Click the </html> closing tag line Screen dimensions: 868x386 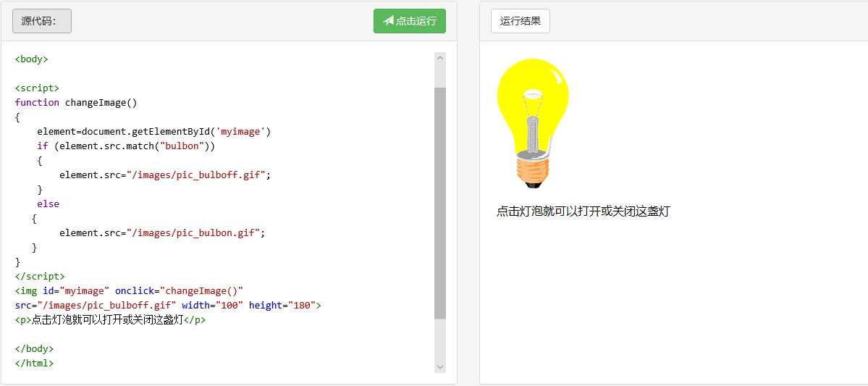point(34,364)
